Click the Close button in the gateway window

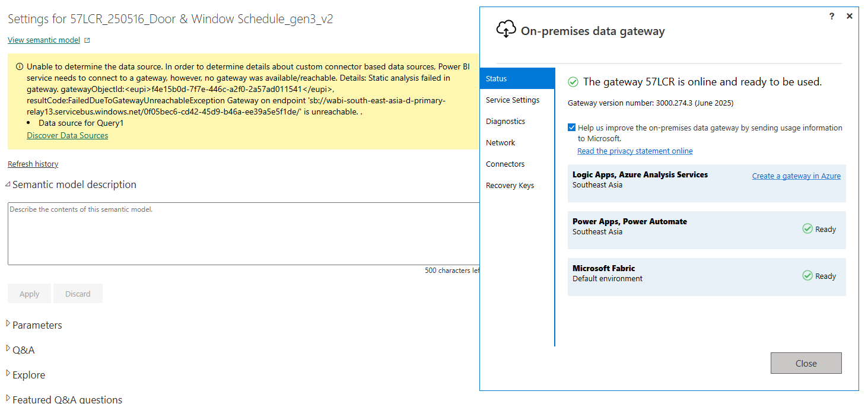tap(806, 363)
